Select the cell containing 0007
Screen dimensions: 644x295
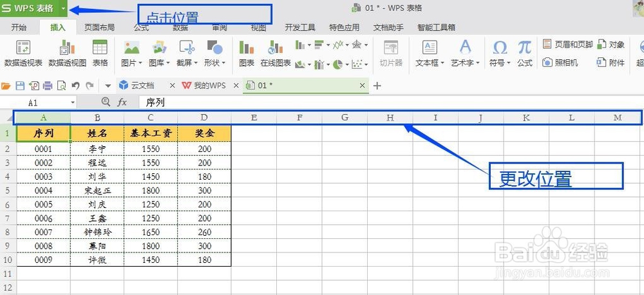click(x=44, y=232)
